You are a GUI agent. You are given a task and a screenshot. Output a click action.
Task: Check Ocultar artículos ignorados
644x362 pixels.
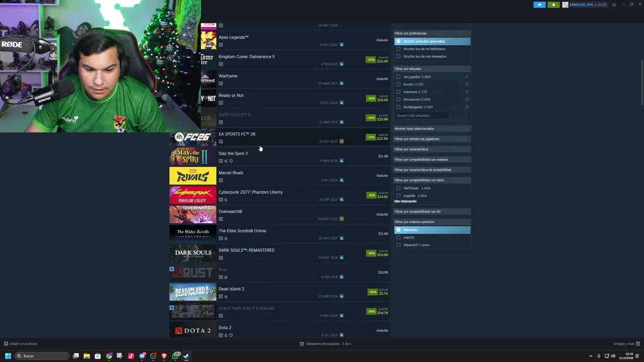pyautogui.click(x=398, y=41)
